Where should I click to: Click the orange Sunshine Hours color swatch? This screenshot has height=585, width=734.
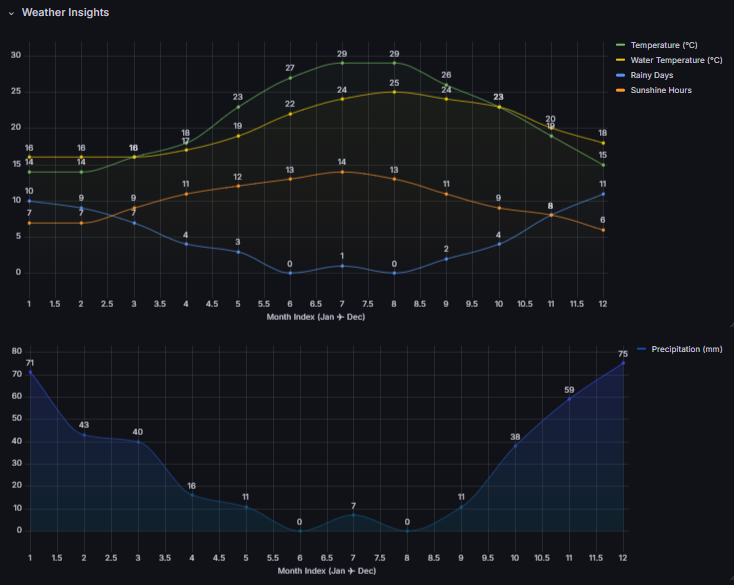click(621, 90)
